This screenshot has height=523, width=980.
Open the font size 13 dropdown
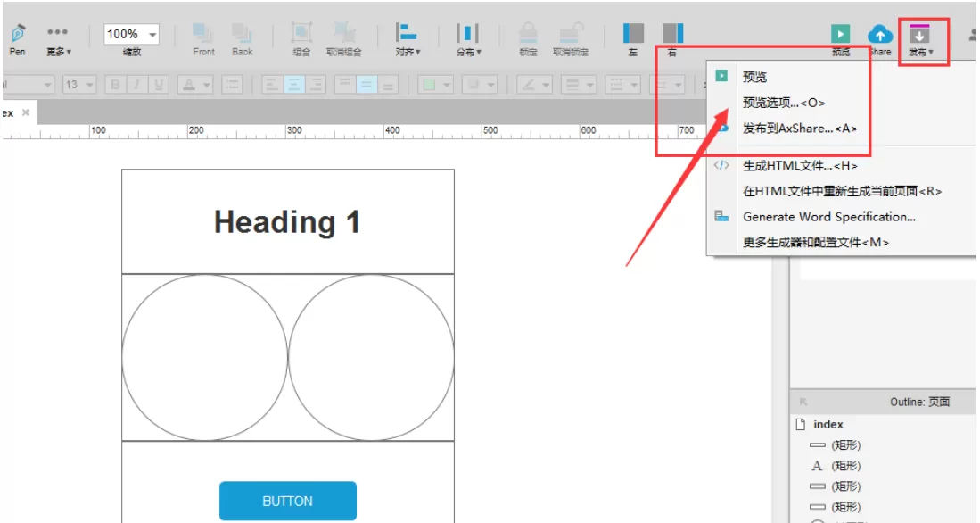[x=89, y=85]
